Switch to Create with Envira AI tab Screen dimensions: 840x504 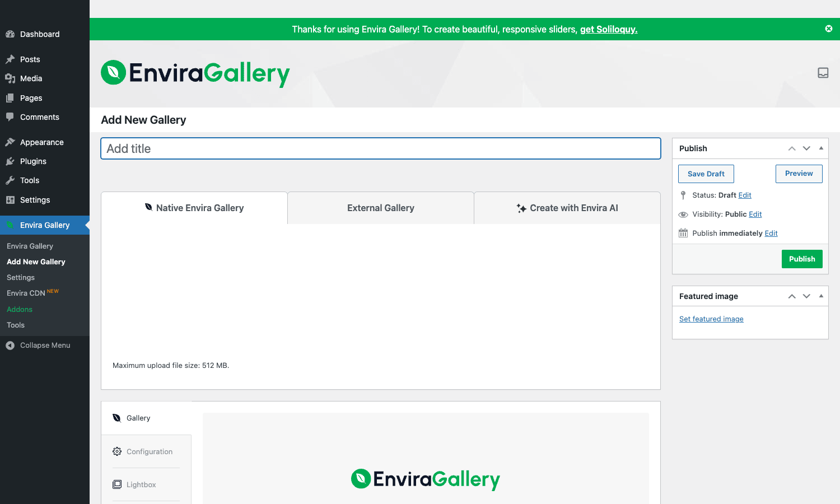[567, 208]
